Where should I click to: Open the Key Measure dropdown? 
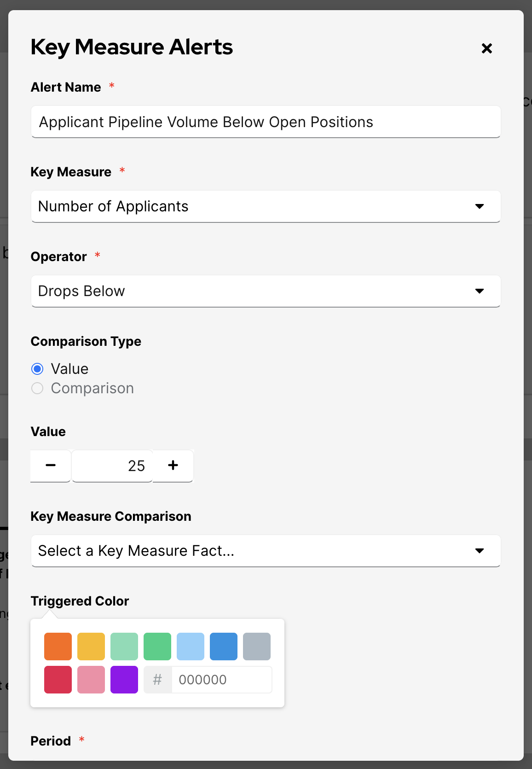click(x=266, y=206)
